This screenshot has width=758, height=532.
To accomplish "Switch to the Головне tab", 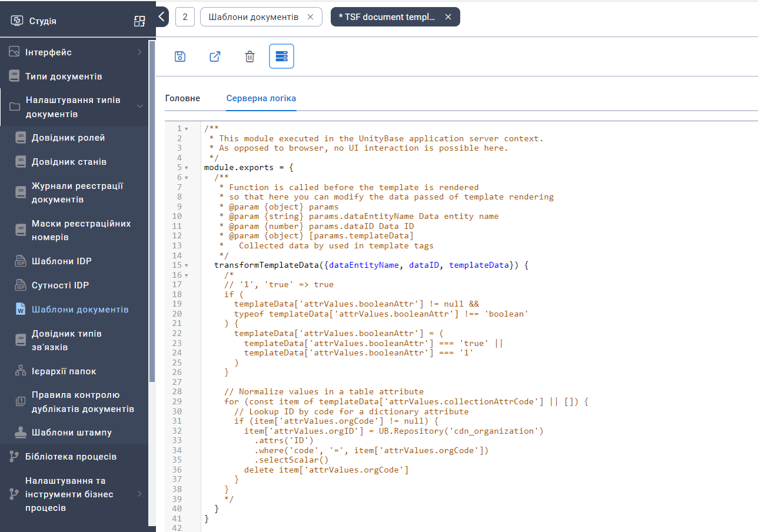I will [x=182, y=98].
